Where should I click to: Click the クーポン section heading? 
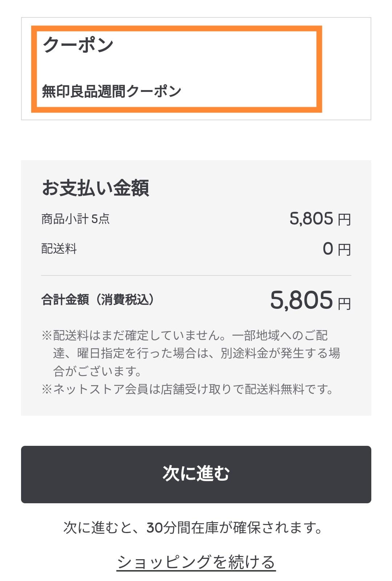(78, 45)
